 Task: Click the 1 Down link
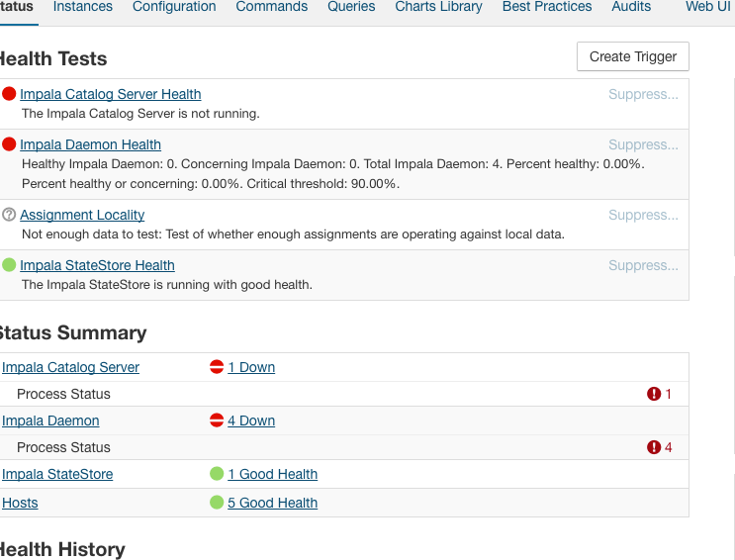tap(251, 367)
